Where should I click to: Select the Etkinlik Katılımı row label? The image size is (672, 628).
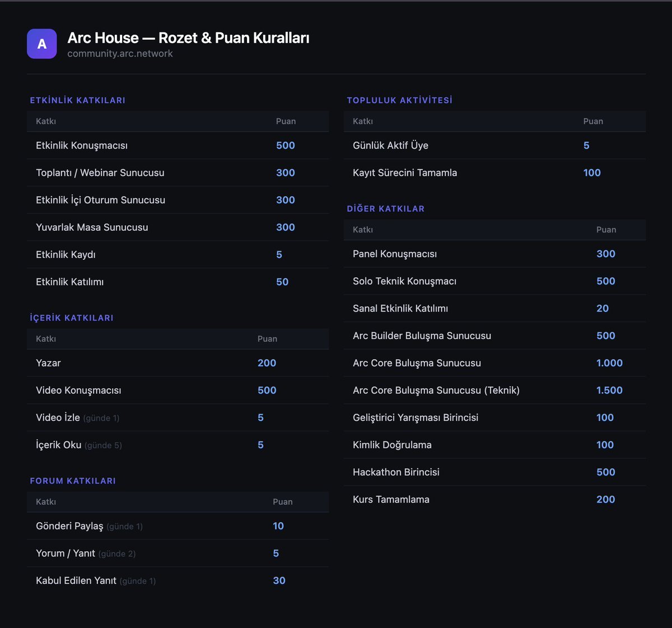70,282
